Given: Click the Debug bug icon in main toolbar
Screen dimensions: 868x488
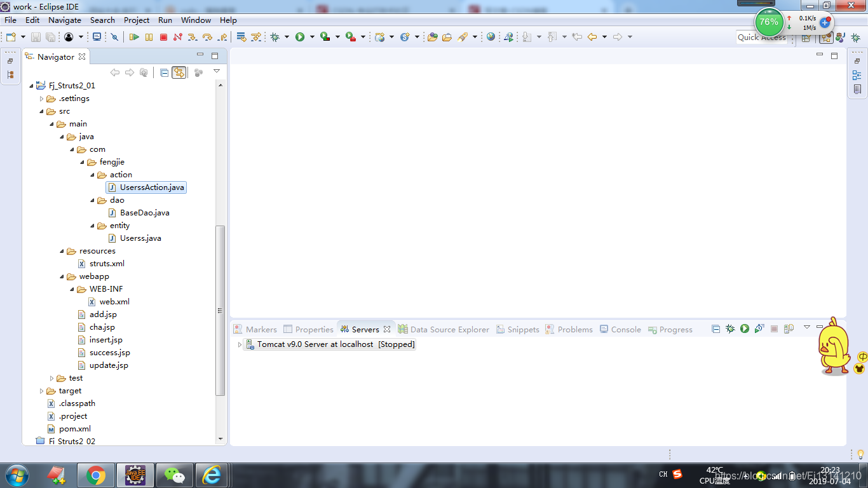Looking at the screenshot, I should pos(275,37).
